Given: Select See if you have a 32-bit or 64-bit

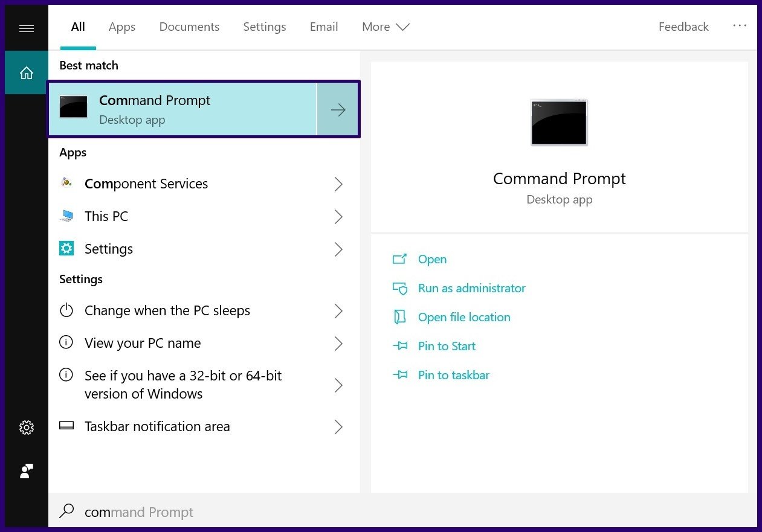Looking at the screenshot, I should pyautogui.click(x=204, y=385).
